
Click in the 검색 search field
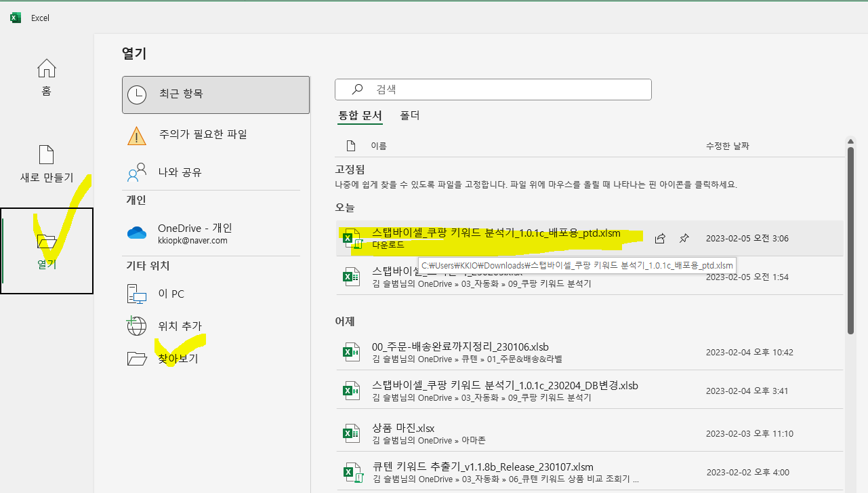[x=493, y=90]
